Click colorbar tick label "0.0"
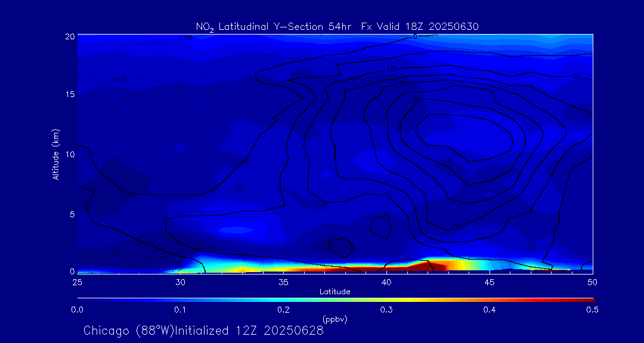Image resolution: width=644 pixels, height=343 pixels. click(x=77, y=310)
